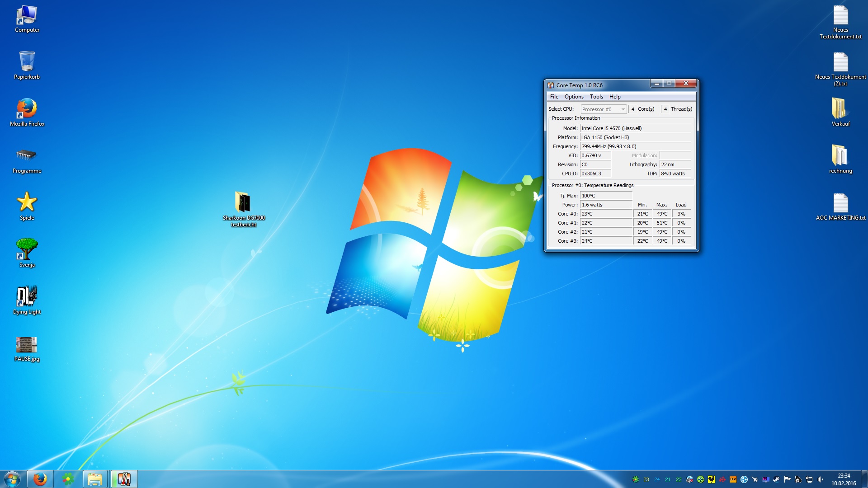Open the Options menu in Core Temp
The image size is (868, 488).
[574, 97]
